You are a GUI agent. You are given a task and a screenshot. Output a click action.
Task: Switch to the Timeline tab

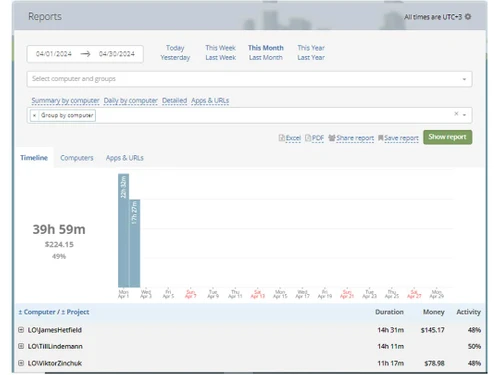[x=34, y=158]
